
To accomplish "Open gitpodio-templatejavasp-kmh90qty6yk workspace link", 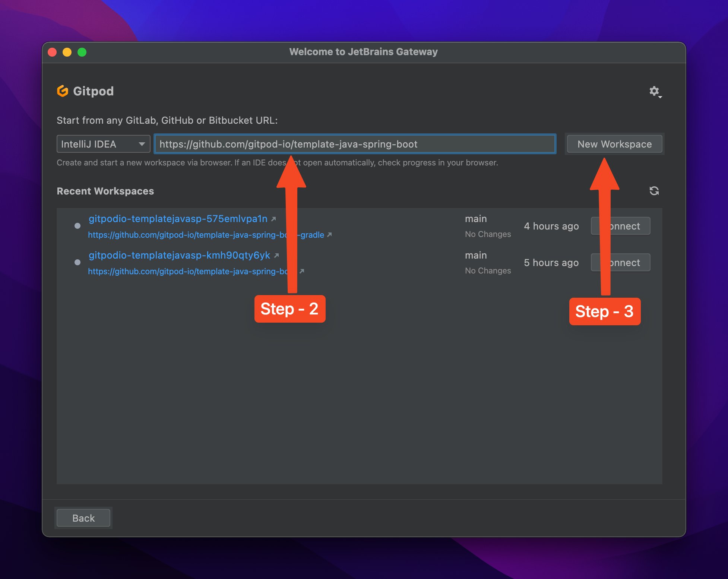I will (x=179, y=255).
